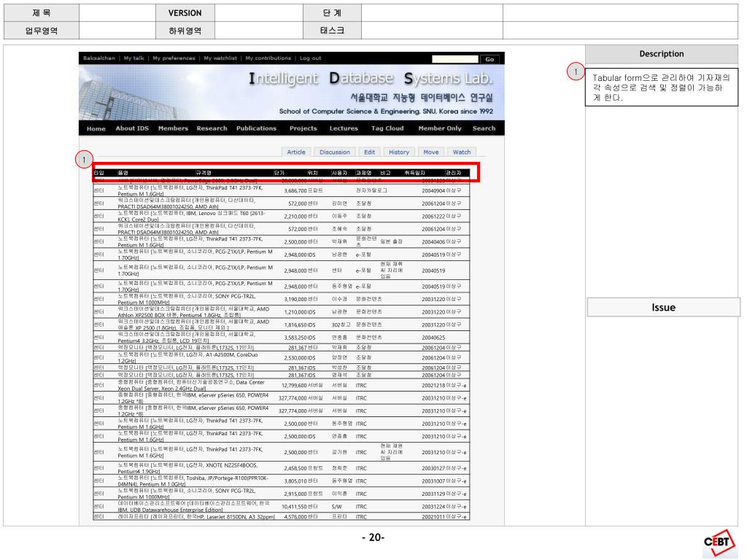View the History tab

click(399, 152)
